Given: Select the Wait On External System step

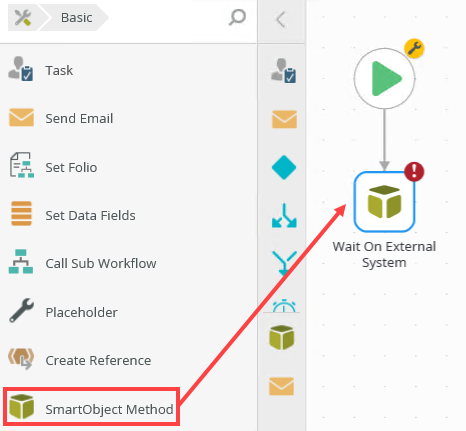Looking at the screenshot, I should point(384,202).
